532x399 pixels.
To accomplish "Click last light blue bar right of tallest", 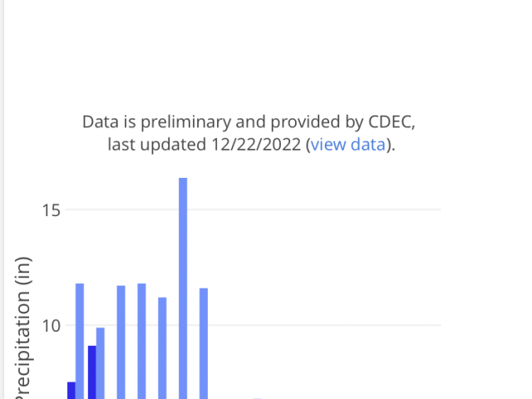I will 204,343.
